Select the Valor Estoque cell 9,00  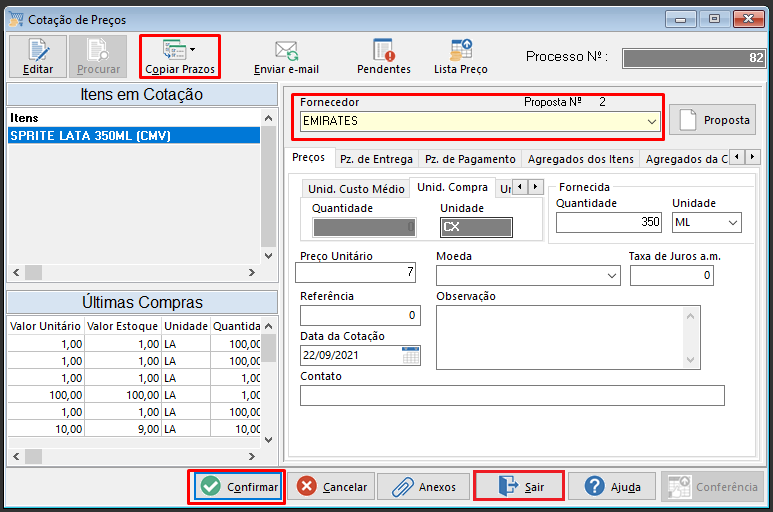coord(122,429)
